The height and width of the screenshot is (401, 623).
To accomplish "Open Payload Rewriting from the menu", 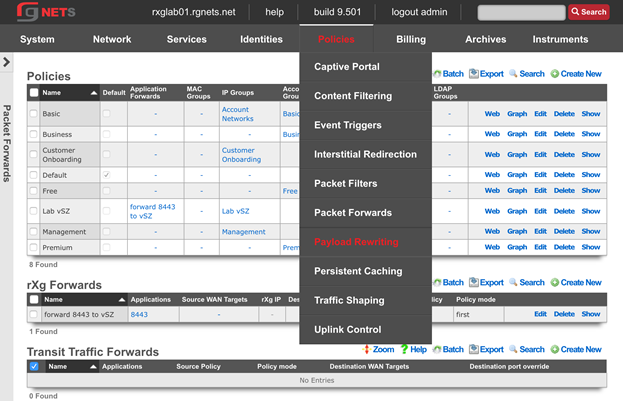I will (366, 242).
